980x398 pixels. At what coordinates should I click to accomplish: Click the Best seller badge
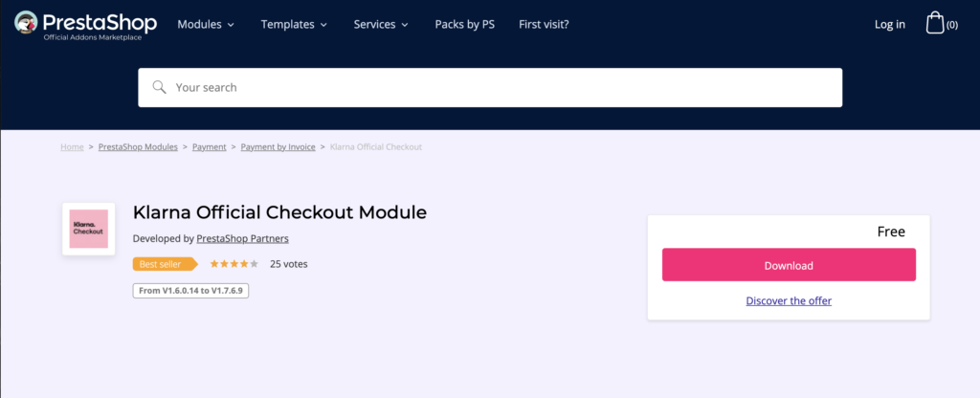(x=165, y=264)
